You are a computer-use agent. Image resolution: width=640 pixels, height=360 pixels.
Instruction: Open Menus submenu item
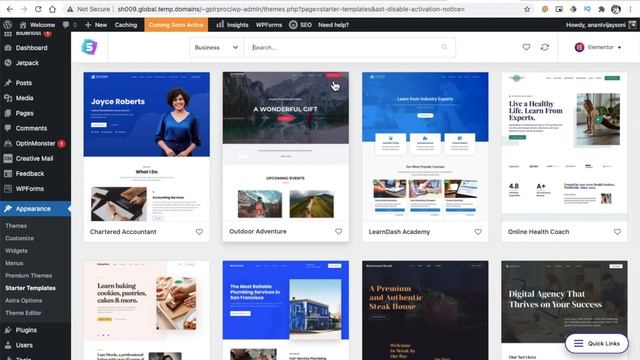pos(14,263)
